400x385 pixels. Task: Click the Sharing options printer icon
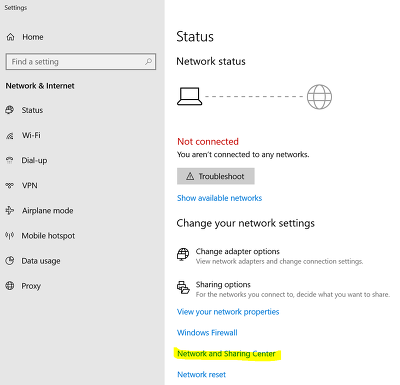(183, 288)
